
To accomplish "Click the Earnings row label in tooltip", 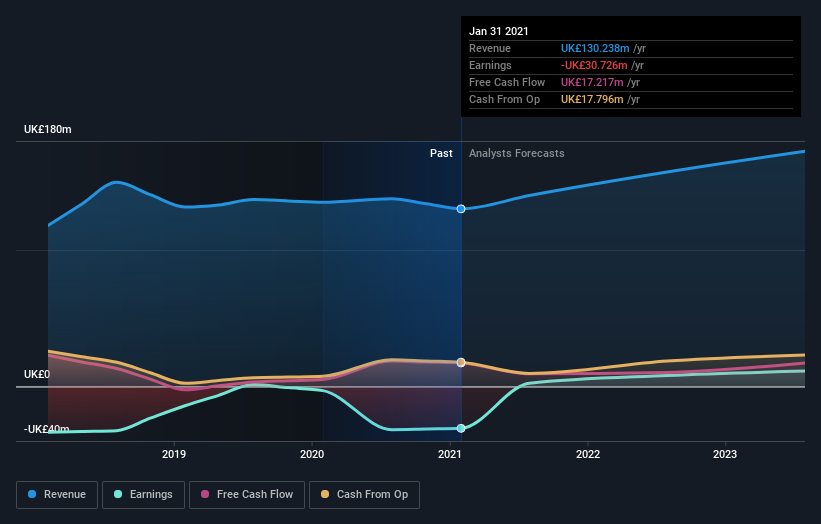I will coord(490,65).
